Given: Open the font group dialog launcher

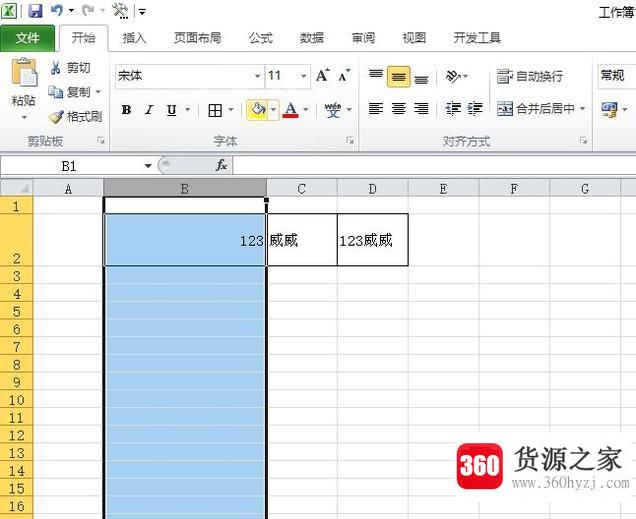Looking at the screenshot, I should [350, 141].
